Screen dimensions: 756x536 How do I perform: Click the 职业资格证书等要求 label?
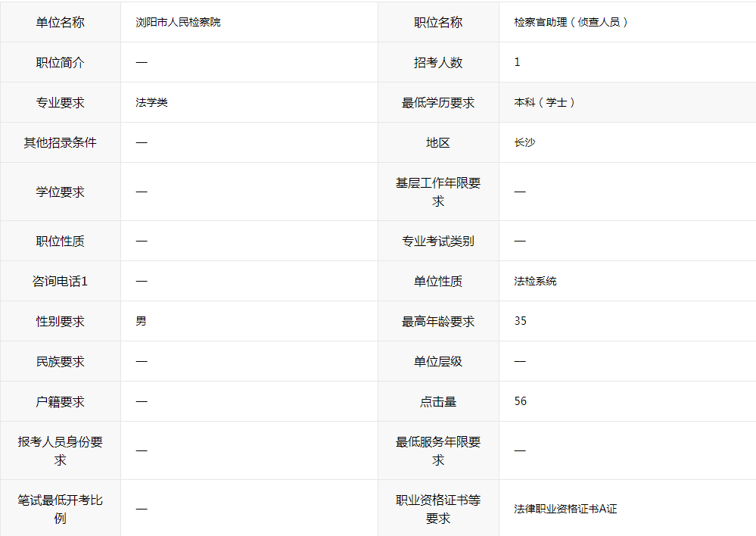pyautogui.click(x=438, y=509)
